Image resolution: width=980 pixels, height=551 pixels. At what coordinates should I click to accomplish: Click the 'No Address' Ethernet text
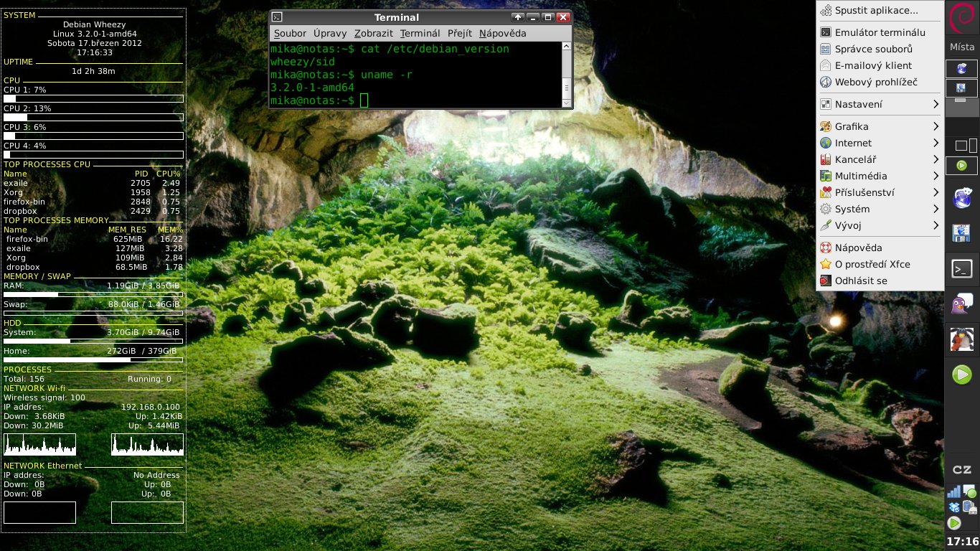(156, 475)
